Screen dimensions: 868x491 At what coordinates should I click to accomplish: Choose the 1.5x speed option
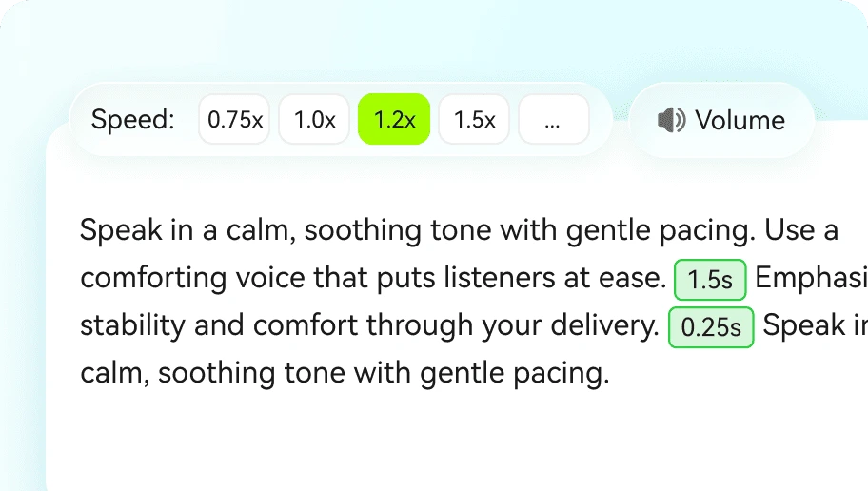coord(474,120)
